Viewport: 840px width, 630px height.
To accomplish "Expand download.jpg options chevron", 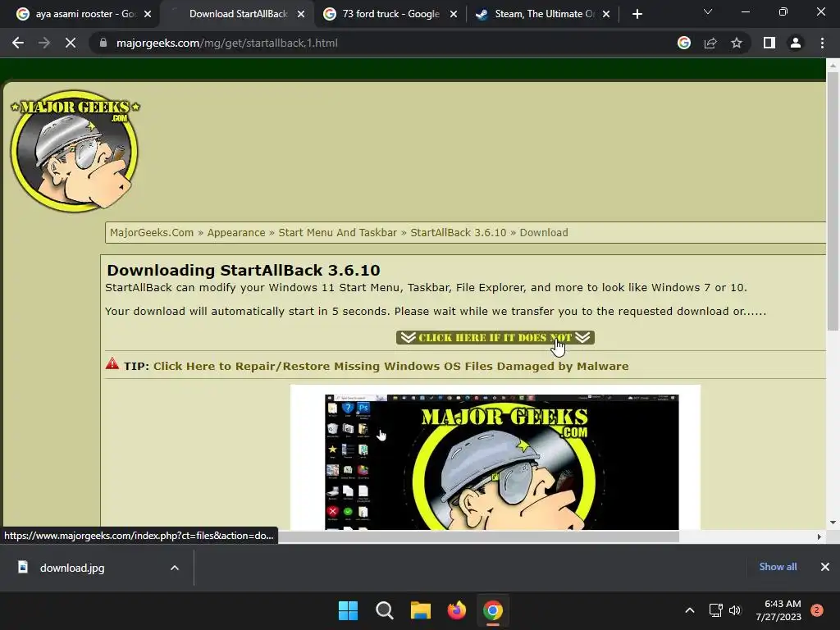I will [175, 568].
